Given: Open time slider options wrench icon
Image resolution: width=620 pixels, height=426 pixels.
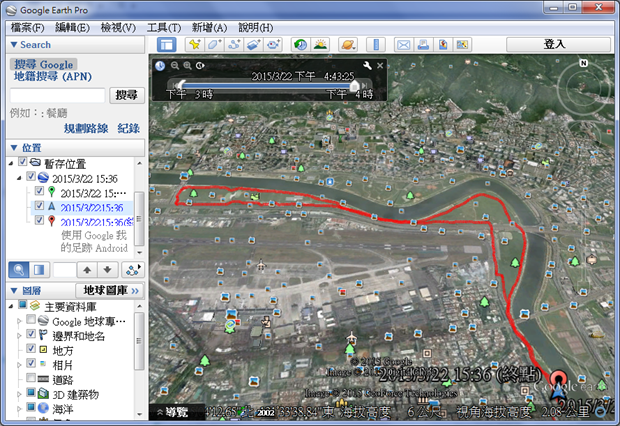Looking at the screenshot, I should click(367, 65).
